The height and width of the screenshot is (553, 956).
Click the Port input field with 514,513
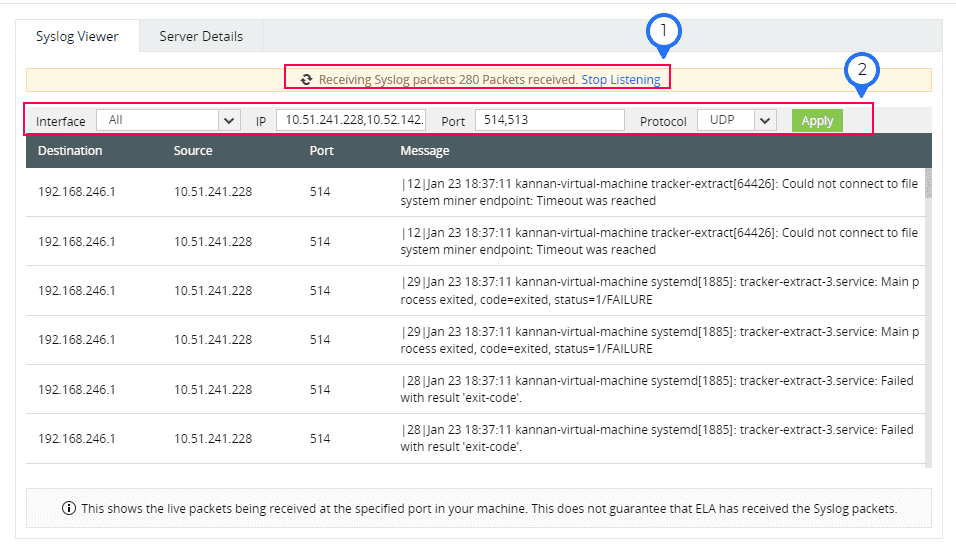click(x=549, y=120)
